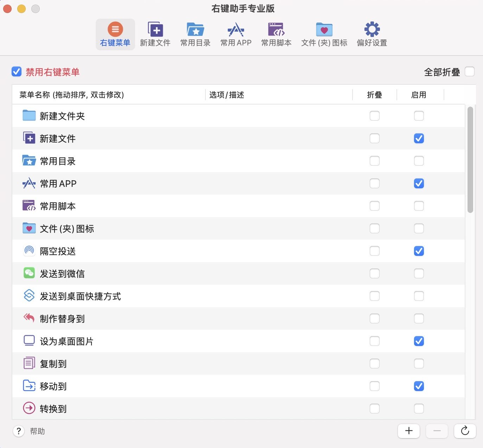
Task: Select the 隔空投送 row text
Action: point(58,251)
